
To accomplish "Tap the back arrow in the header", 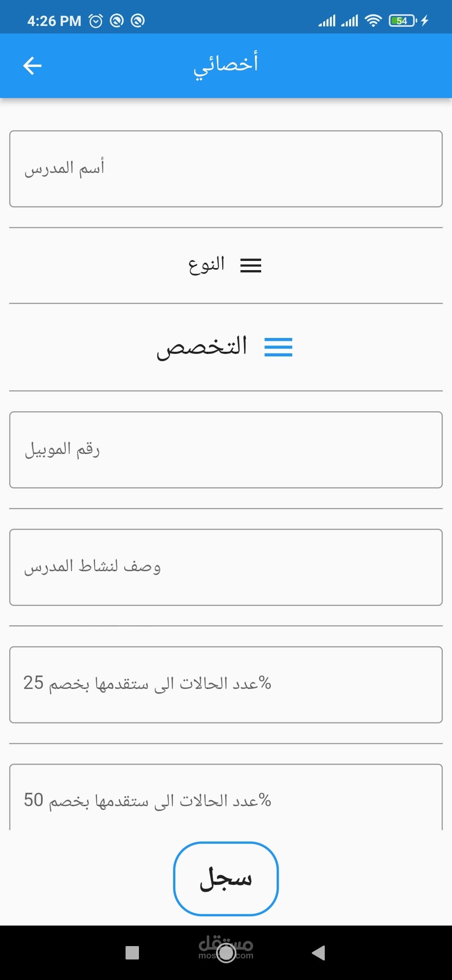I will click(x=32, y=66).
